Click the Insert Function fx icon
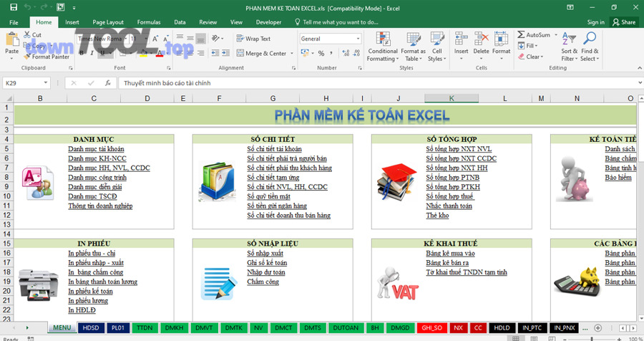 tap(107, 82)
